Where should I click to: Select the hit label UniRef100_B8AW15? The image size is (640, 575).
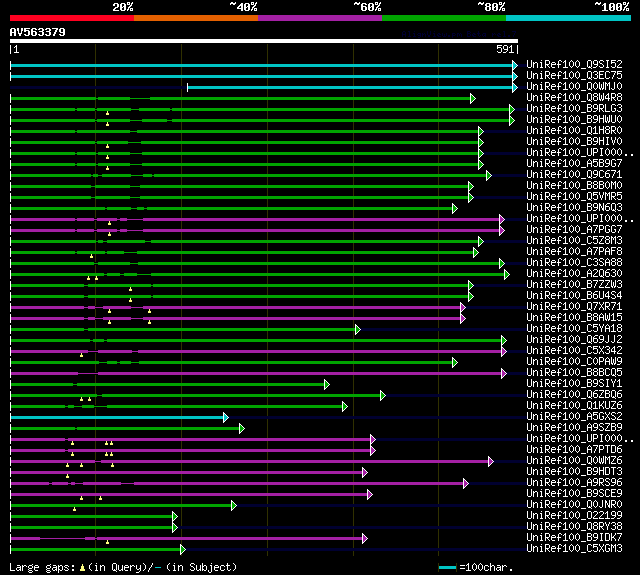[x=574, y=317]
